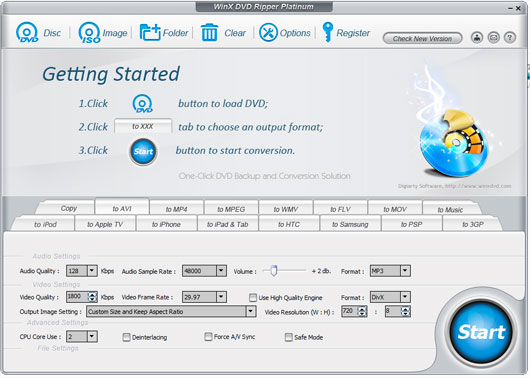Screen dimensions: 530x378
Task: Open the to MPEG tab
Action: click(x=231, y=209)
